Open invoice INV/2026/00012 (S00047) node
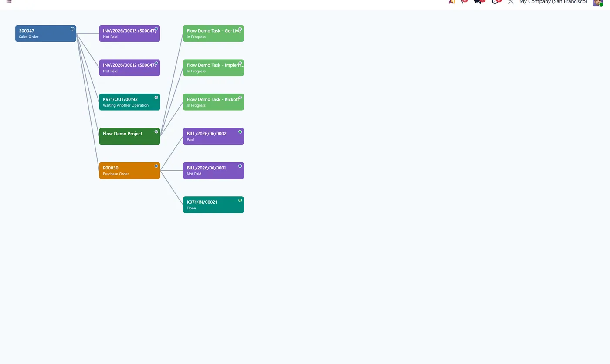The width and height of the screenshot is (610, 364). 129,68
